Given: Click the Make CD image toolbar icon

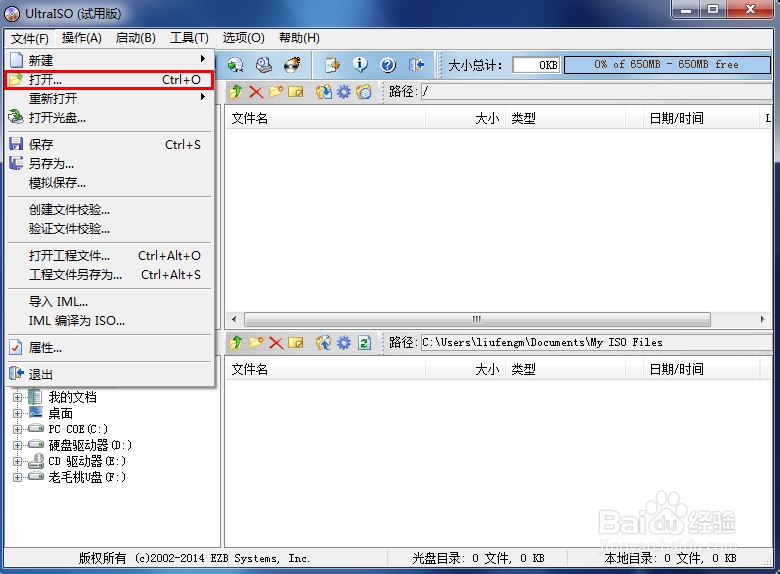Looking at the screenshot, I should coord(236,65).
